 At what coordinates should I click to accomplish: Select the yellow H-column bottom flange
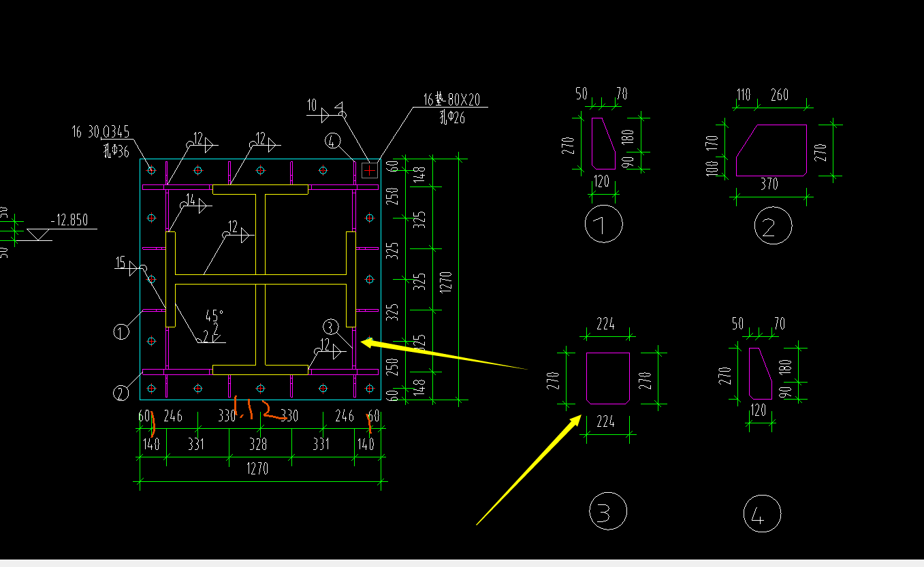(x=261, y=370)
